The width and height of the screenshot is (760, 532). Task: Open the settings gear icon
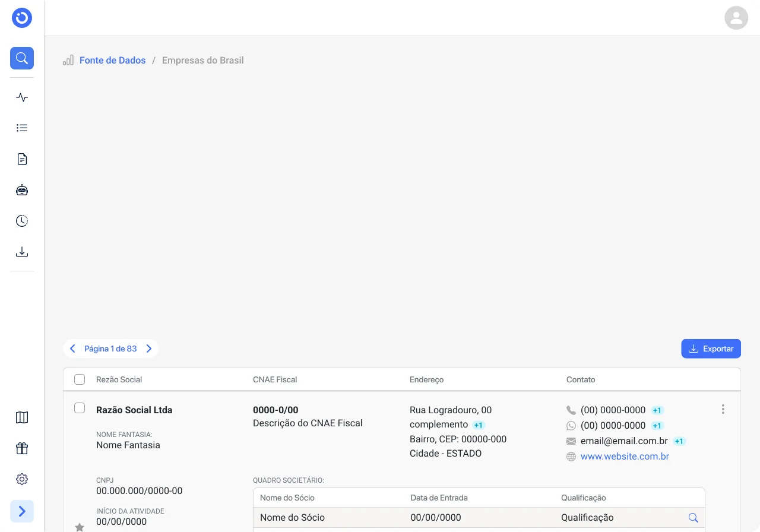coord(22,479)
